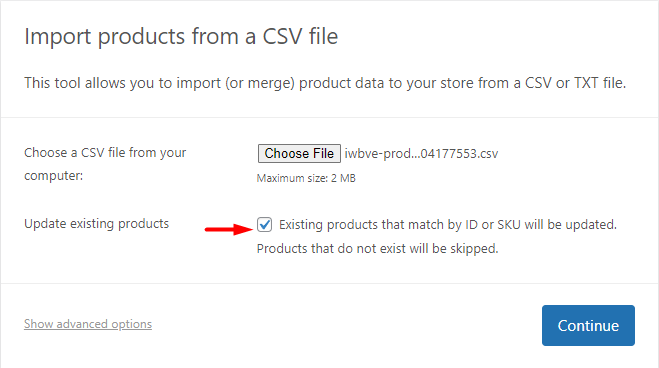
Task: Proceed to next import step with Continue
Action: tap(588, 326)
